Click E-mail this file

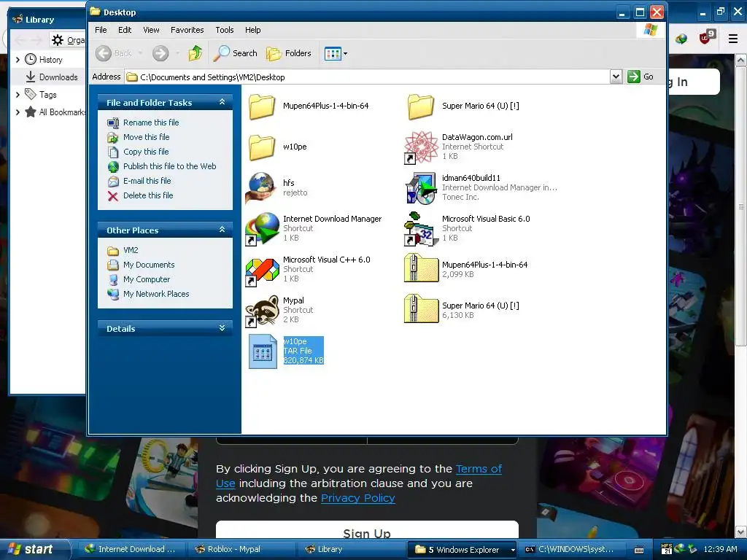point(147,181)
